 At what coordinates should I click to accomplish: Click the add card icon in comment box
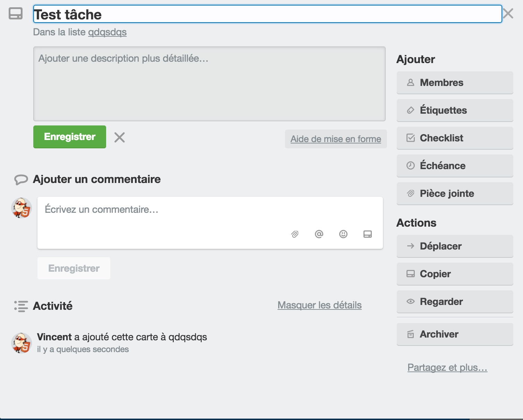[x=368, y=234]
